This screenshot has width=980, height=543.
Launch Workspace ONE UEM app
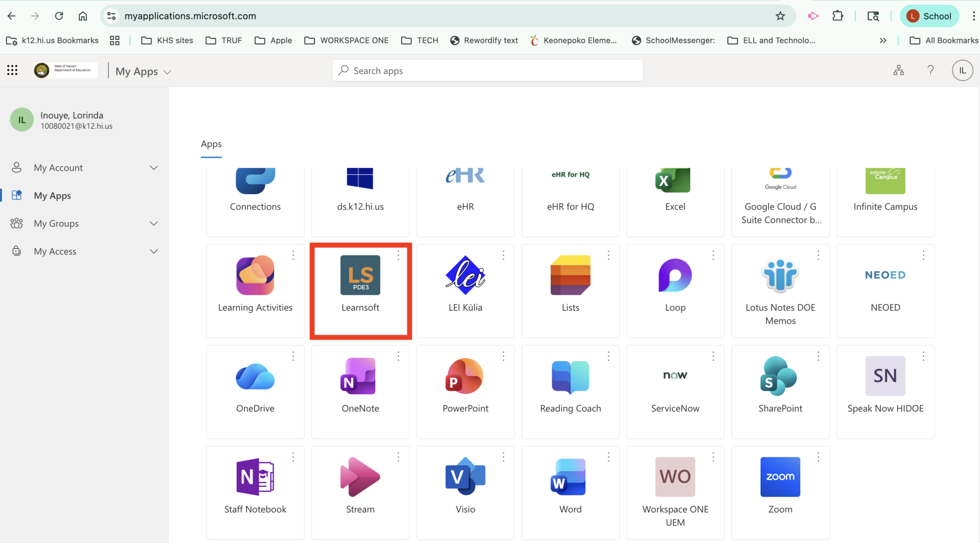tap(675, 492)
